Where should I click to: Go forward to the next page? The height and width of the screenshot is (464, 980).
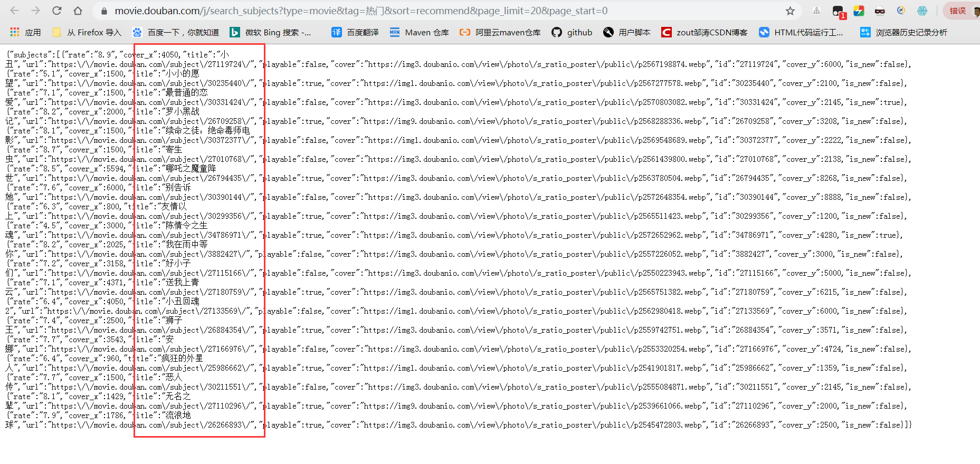[35, 11]
